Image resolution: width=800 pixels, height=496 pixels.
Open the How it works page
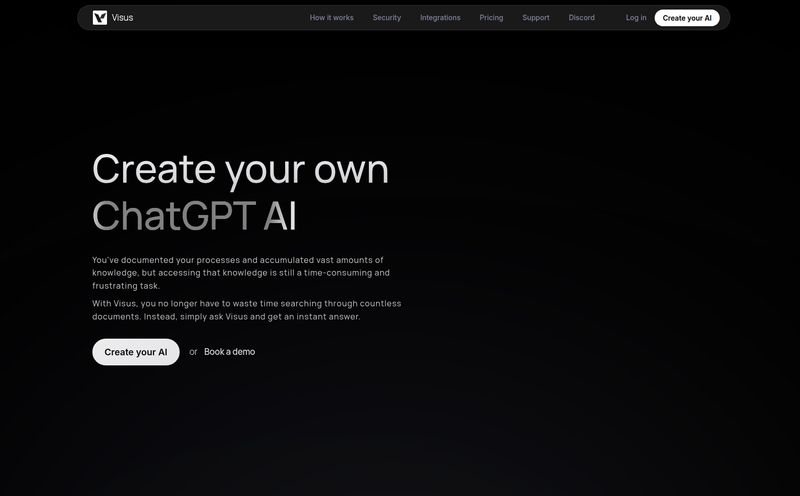332,18
